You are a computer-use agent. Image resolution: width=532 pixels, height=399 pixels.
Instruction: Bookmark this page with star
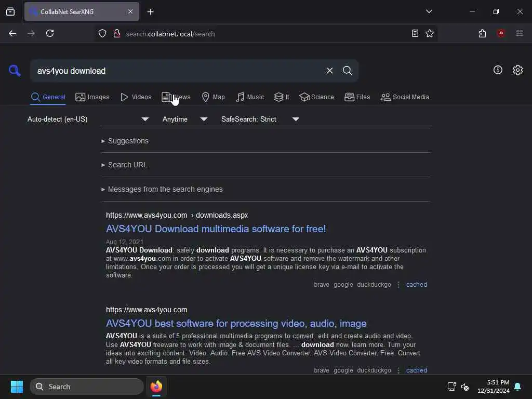pyautogui.click(x=430, y=33)
